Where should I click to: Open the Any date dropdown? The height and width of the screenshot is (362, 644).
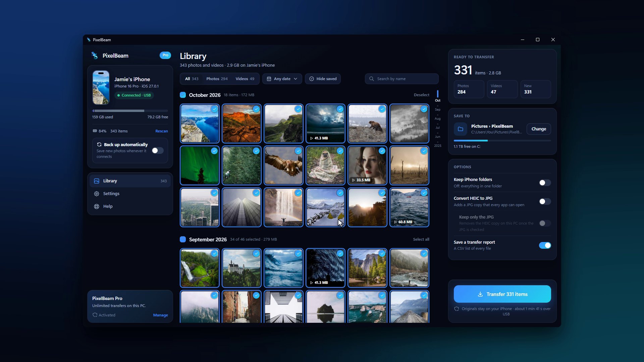282,79
